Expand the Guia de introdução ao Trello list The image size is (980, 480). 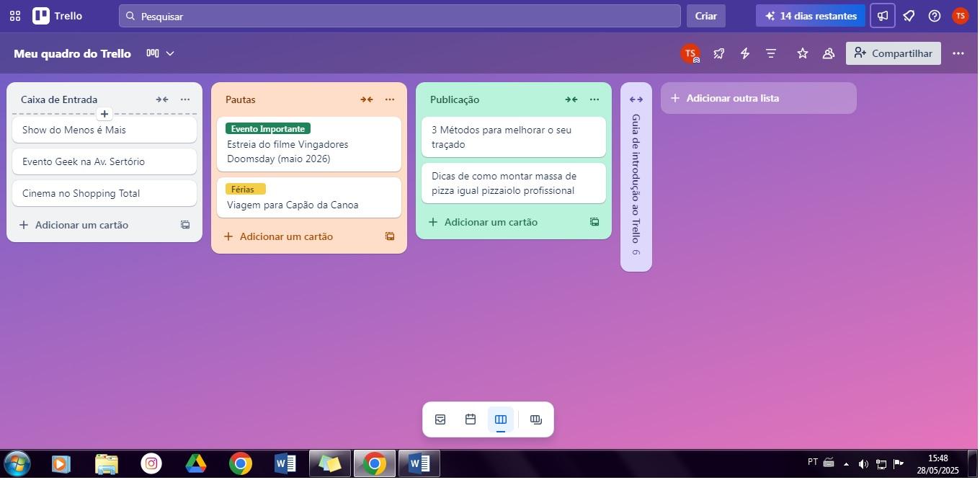[636, 99]
